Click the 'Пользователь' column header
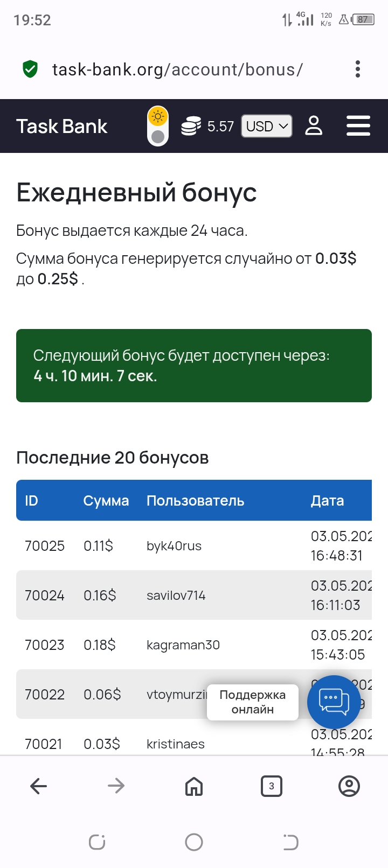 [x=196, y=501]
